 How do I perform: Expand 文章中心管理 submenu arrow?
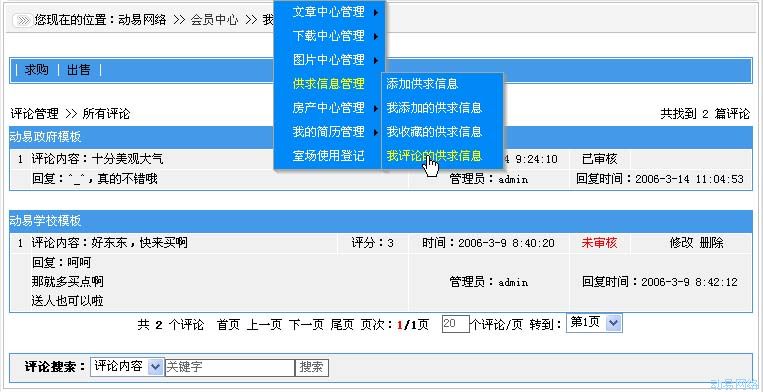pyautogui.click(x=376, y=13)
